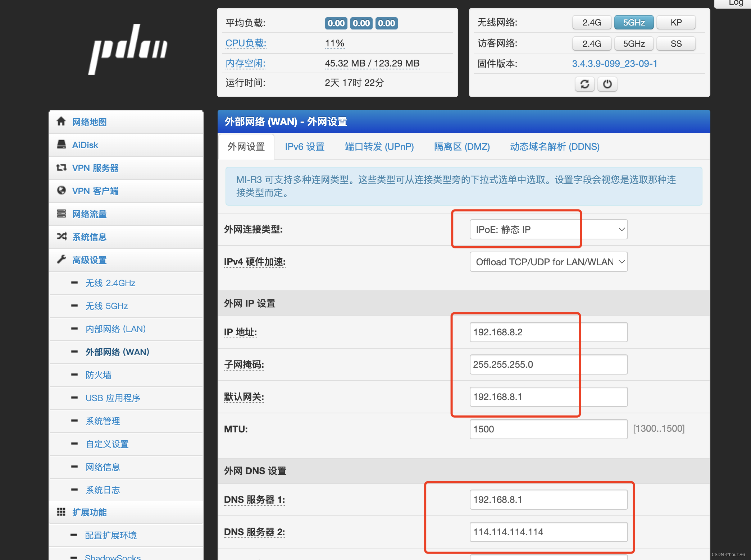Open the 外网连接类型 dropdown

point(548,229)
